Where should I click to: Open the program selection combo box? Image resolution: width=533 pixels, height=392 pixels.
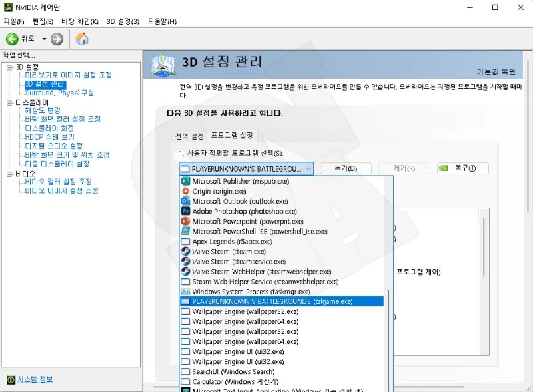[x=246, y=169]
